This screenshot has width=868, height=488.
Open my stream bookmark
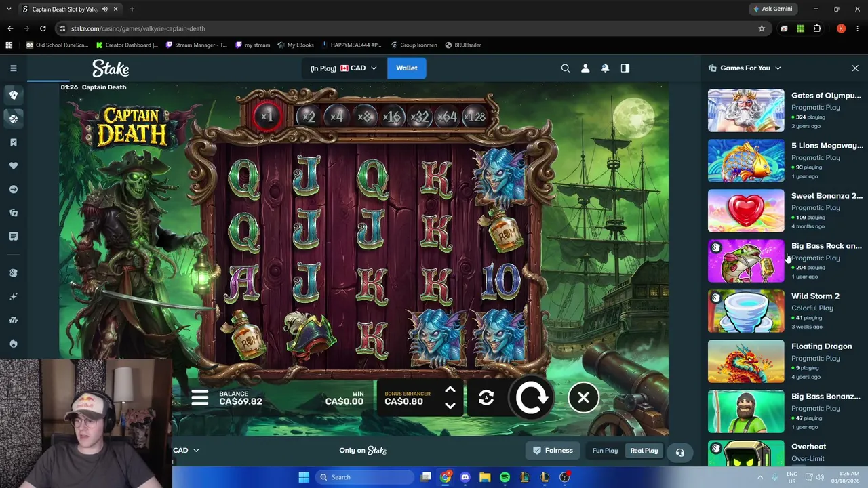(253, 45)
